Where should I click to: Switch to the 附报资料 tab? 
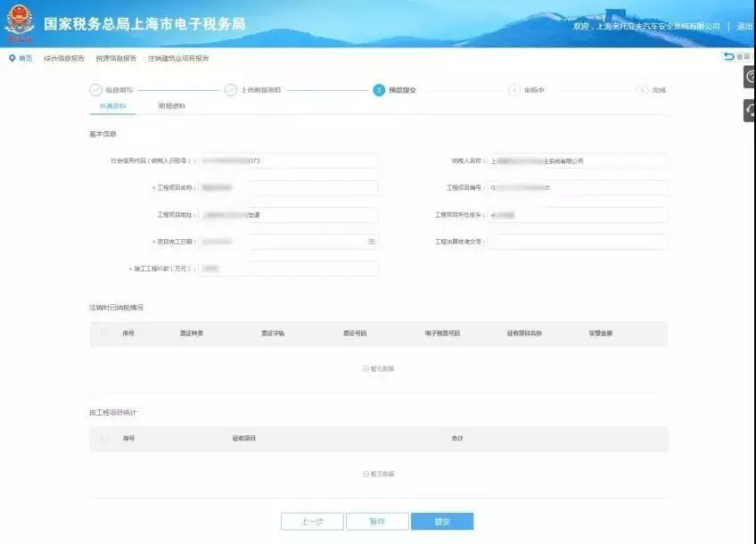pyautogui.click(x=172, y=106)
